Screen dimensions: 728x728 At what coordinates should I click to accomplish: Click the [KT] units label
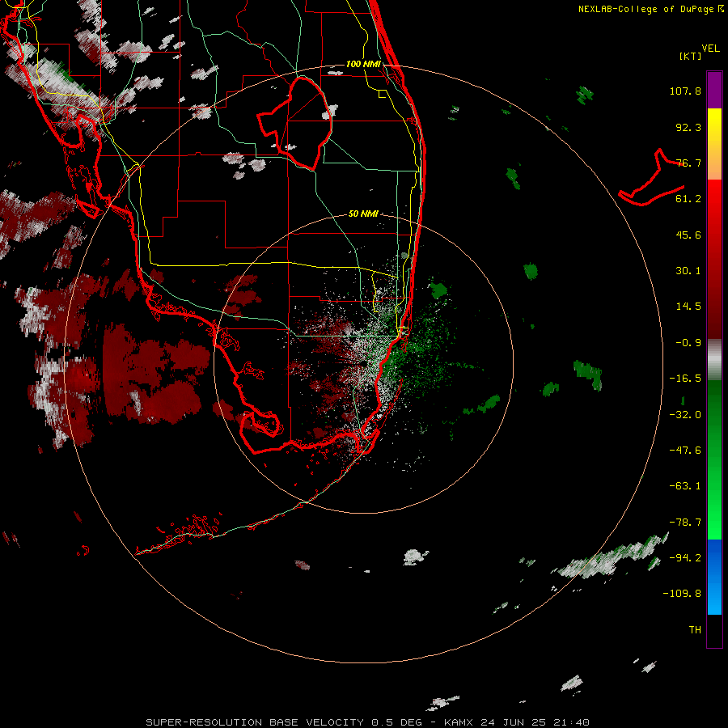pos(691,56)
